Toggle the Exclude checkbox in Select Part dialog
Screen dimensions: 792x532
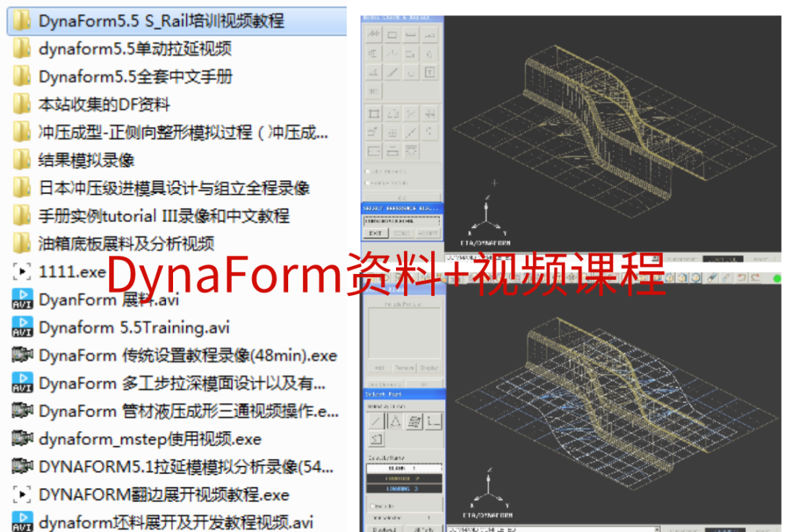click(x=373, y=506)
